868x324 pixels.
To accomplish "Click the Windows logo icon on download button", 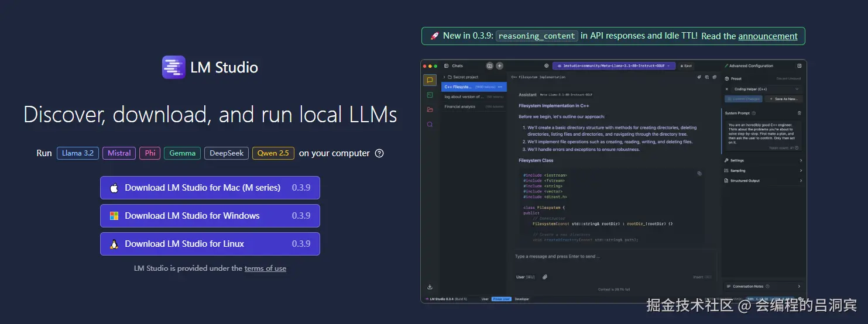I will coord(114,216).
